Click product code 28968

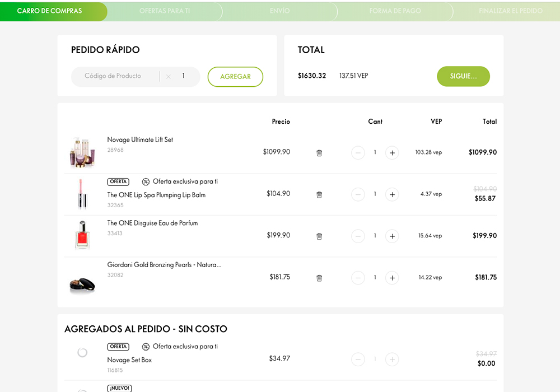click(115, 150)
